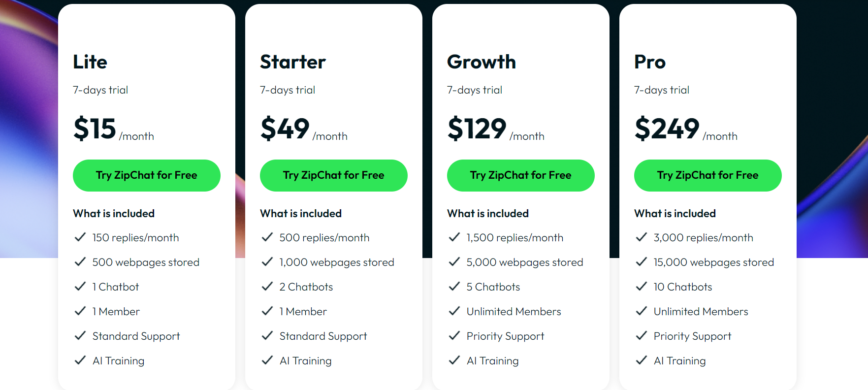Click the checkmark next to 2 Chatbots

pyautogui.click(x=267, y=286)
